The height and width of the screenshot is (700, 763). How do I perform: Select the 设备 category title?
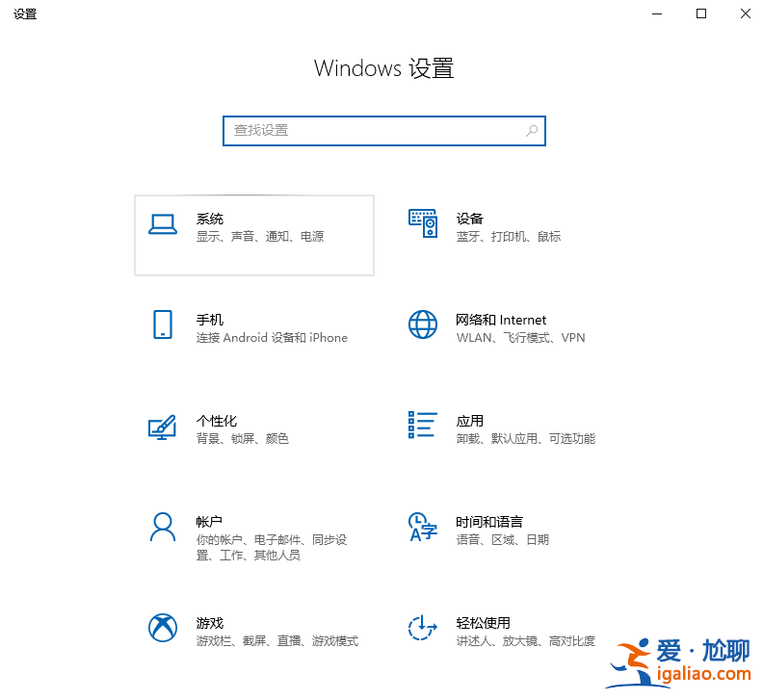tap(469, 219)
